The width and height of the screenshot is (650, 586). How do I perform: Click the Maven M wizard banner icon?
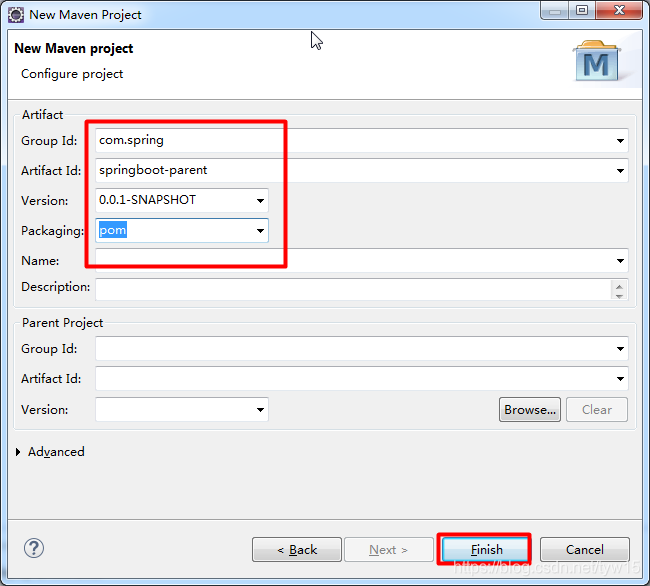(x=597, y=61)
